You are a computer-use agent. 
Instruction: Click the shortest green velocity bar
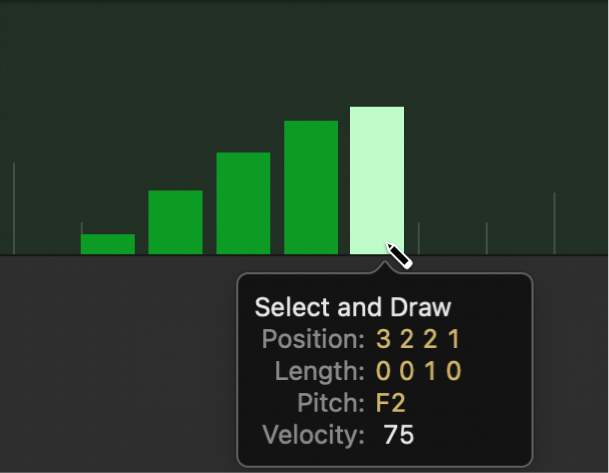[x=108, y=244]
